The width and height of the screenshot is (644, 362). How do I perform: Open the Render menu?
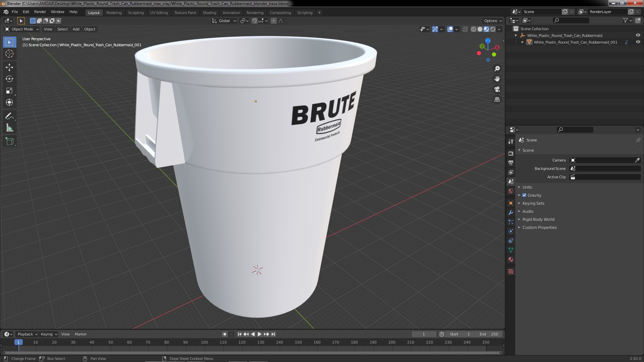pyautogui.click(x=40, y=12)
